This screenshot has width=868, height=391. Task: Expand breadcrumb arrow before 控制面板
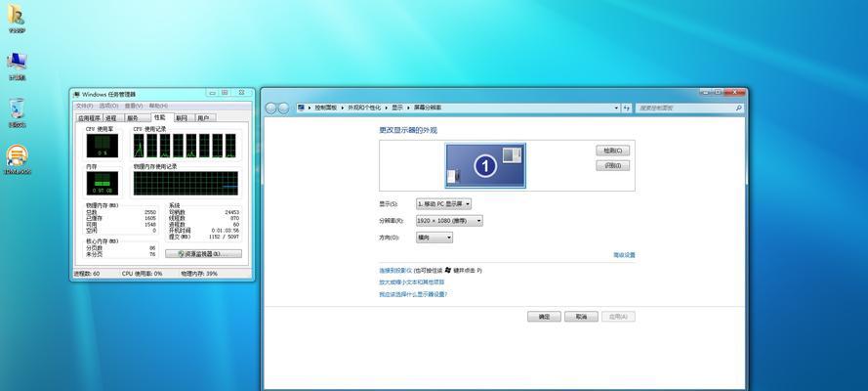click(x=310, y=108)
